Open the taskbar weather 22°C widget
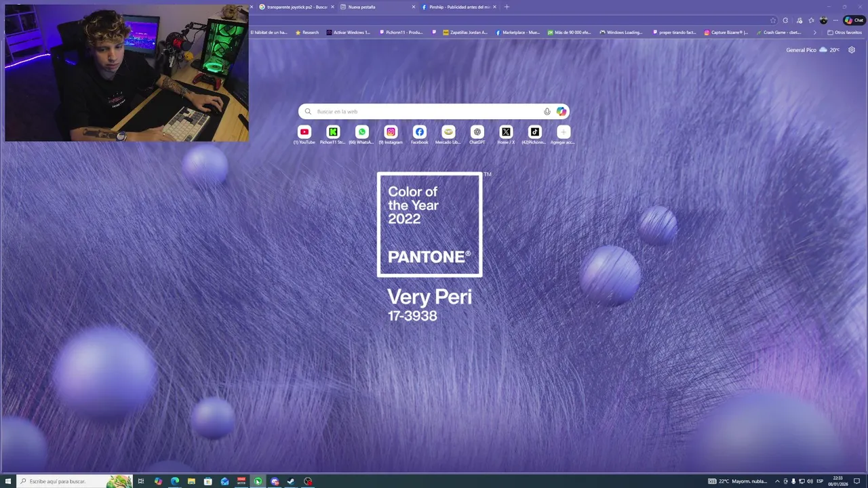Viewport: 868px width, 488px height. click(738, 481)
